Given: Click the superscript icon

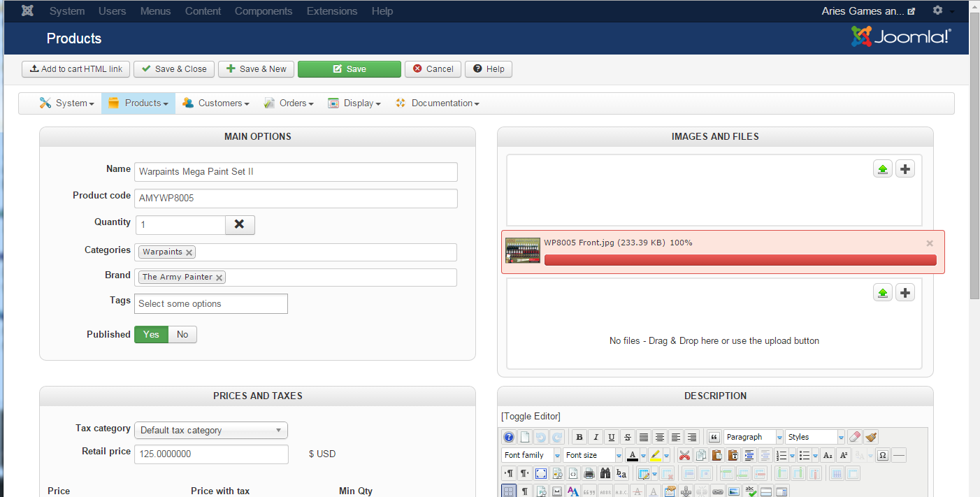Looking at the screenshot, I should [x=844, y=455].
